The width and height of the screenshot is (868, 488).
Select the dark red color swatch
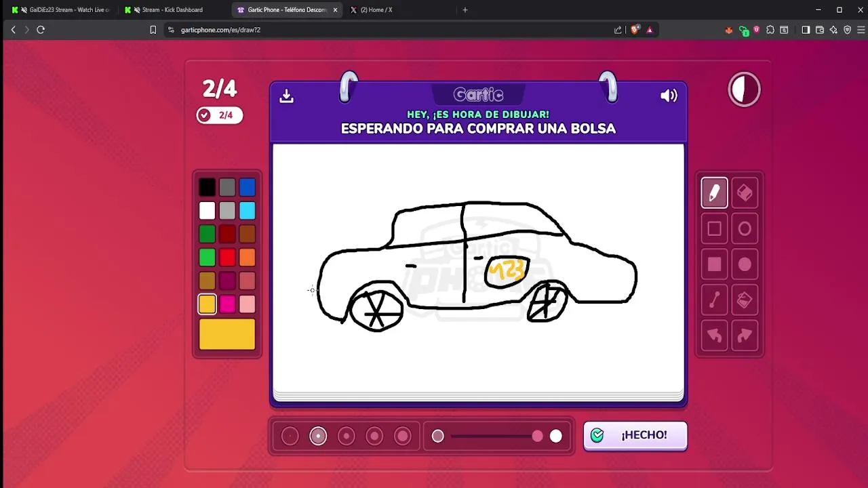point(227,234)
